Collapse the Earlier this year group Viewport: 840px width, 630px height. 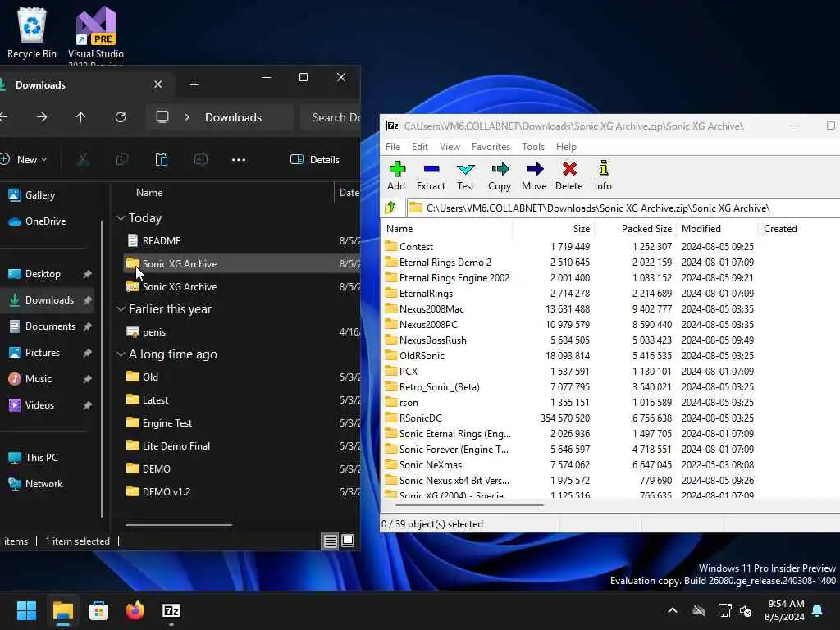121,309
